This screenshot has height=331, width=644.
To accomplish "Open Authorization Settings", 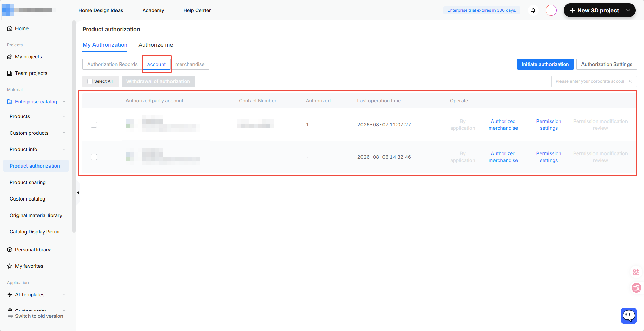I will tap(607, 64).
